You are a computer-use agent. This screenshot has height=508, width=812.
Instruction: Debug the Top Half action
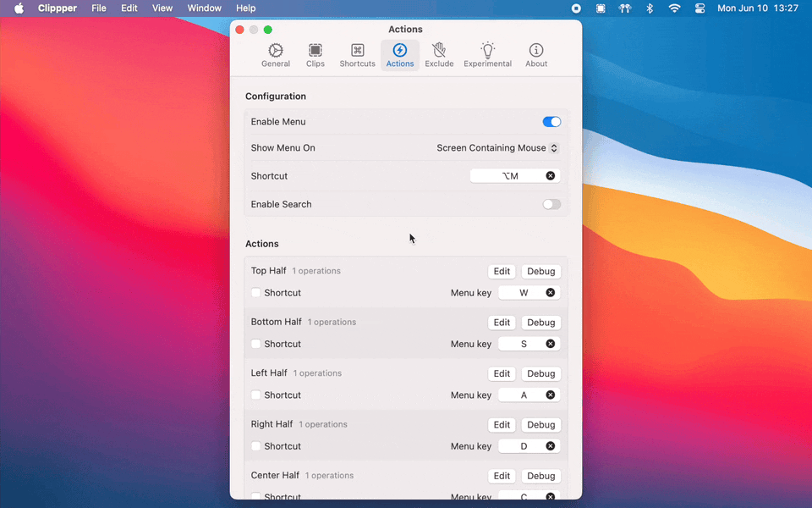[x=540, y=271]
